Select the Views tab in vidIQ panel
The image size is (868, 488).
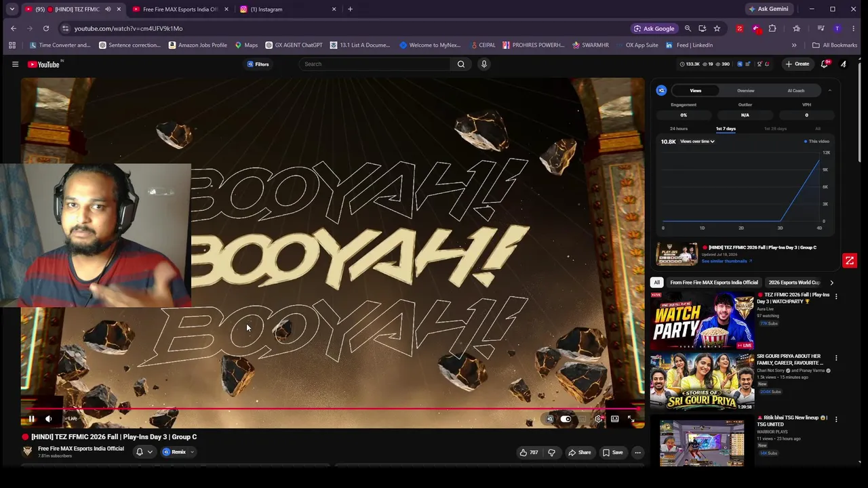click(696, 91)
